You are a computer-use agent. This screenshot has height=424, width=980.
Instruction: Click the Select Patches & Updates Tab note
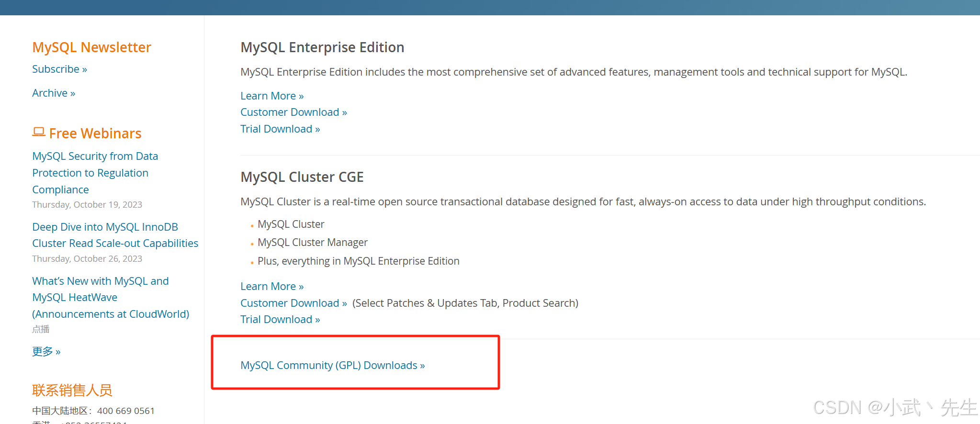click(x=465, y=303)
